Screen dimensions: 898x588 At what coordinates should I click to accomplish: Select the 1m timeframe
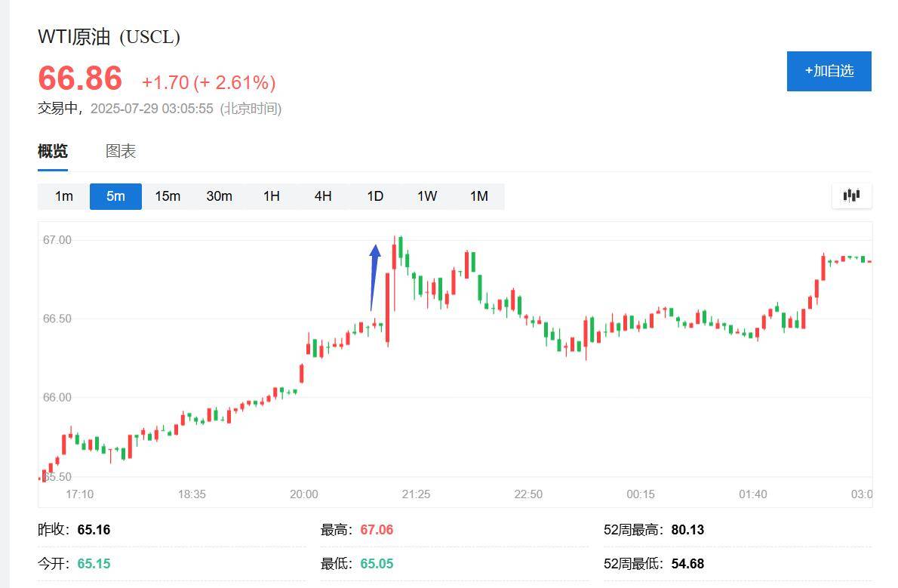63,195
